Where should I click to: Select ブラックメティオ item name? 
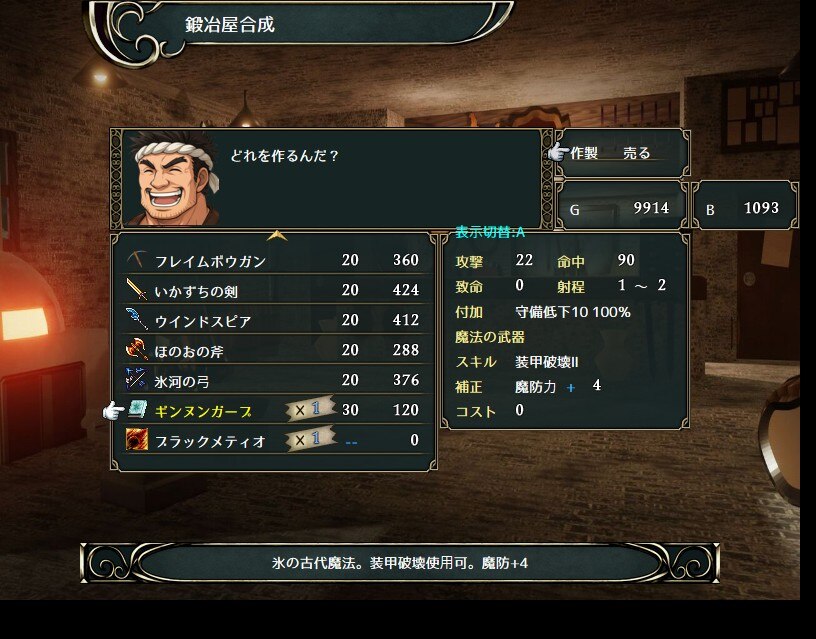(x=211, y=441)
